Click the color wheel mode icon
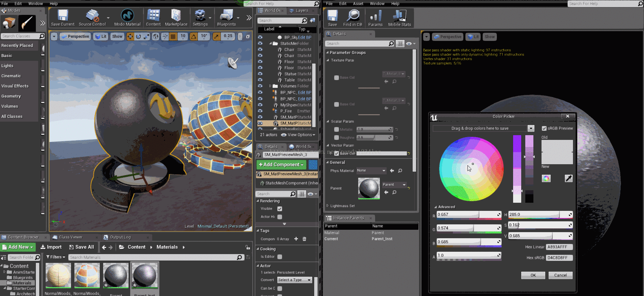 coord(546,178)
